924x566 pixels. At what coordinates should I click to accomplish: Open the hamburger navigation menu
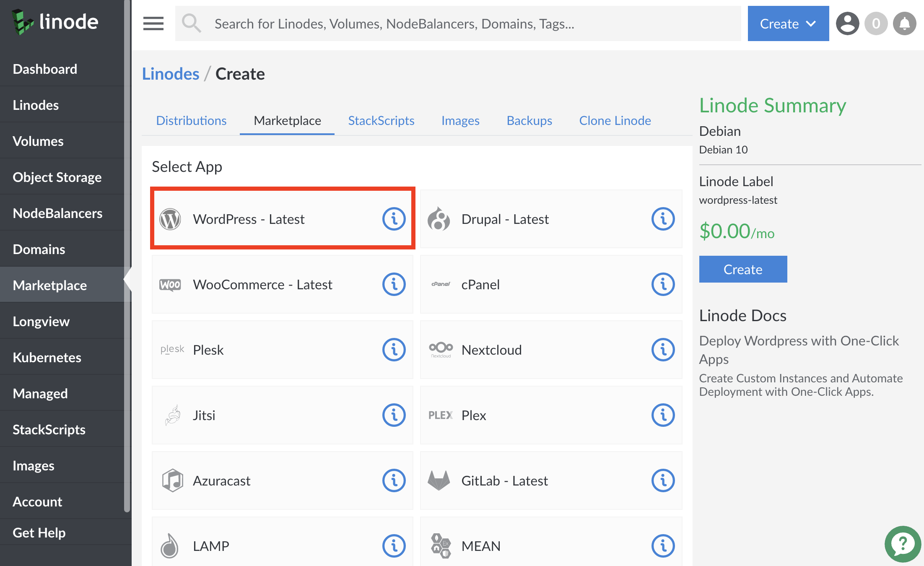153,23
